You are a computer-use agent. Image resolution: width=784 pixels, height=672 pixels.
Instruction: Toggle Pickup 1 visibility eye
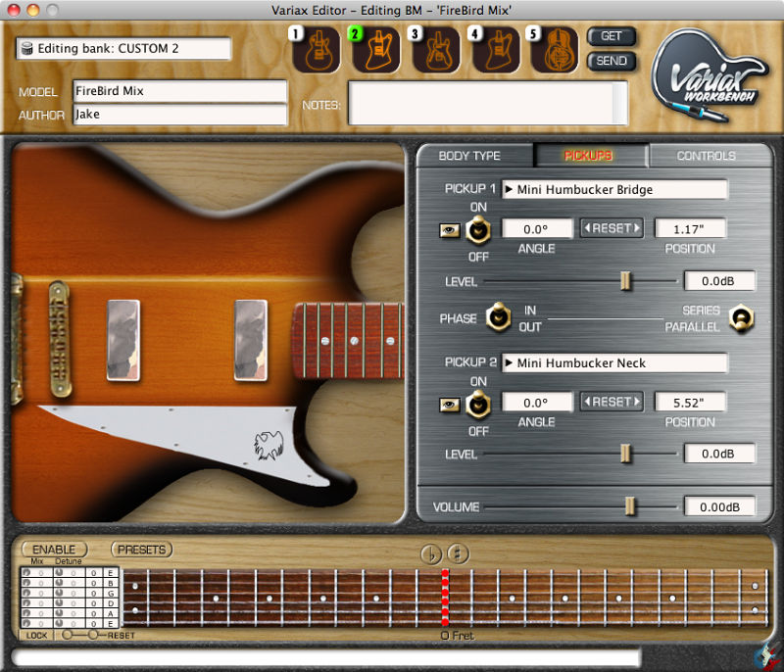[x=450, y=230]
